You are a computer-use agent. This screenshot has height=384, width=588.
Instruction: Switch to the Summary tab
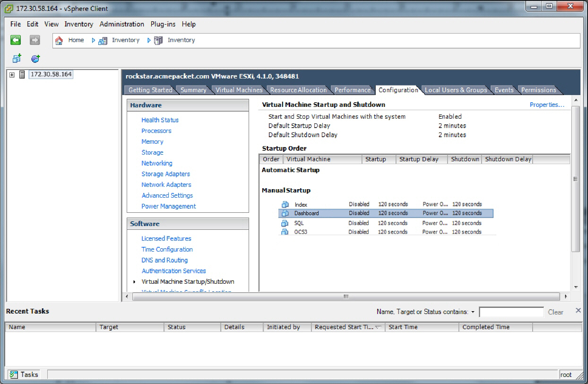tap(193, 90)
